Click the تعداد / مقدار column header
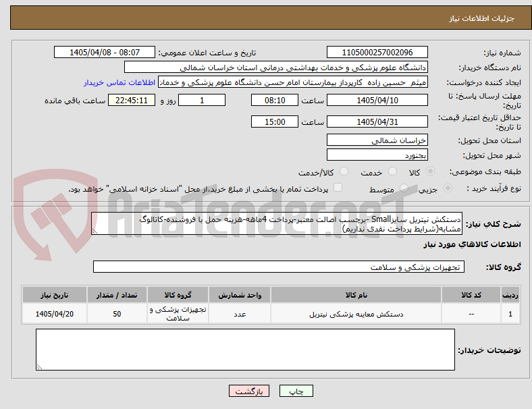Screen dimensions: 532x409 pyautogui.click(x=117, y=295)
